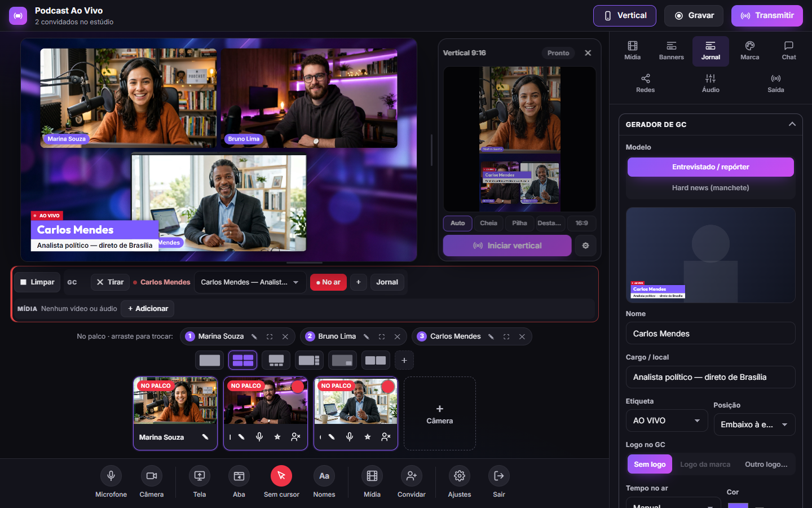Screen dimensions: 812x508
Task: Edit name pencil on Marina Souza camera card
Action: click(x=205, y=437)
